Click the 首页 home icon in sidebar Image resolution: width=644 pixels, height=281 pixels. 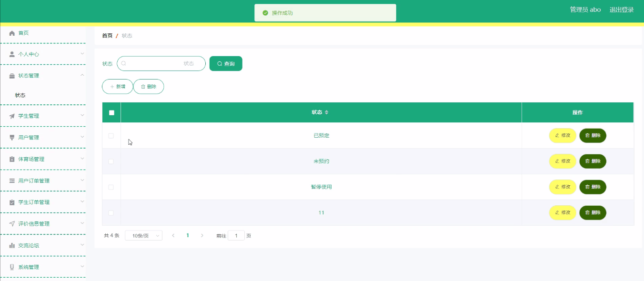pos(11,33)
